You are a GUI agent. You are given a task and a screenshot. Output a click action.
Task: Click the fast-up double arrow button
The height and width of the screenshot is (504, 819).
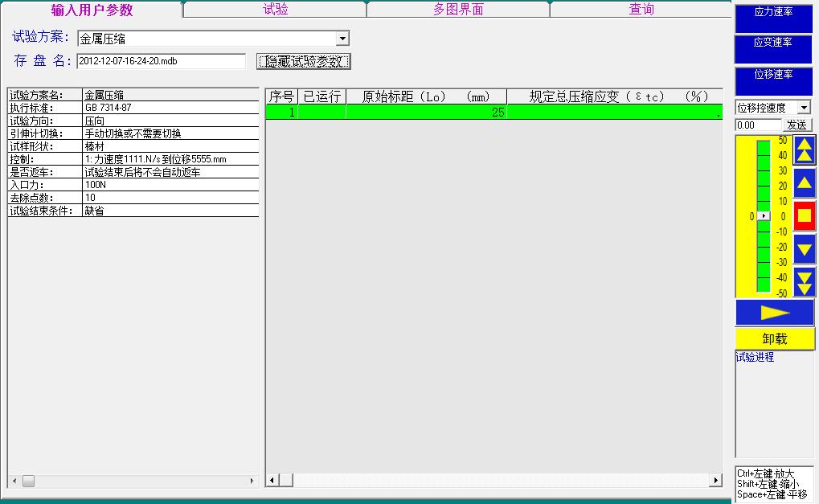(804, 150)
